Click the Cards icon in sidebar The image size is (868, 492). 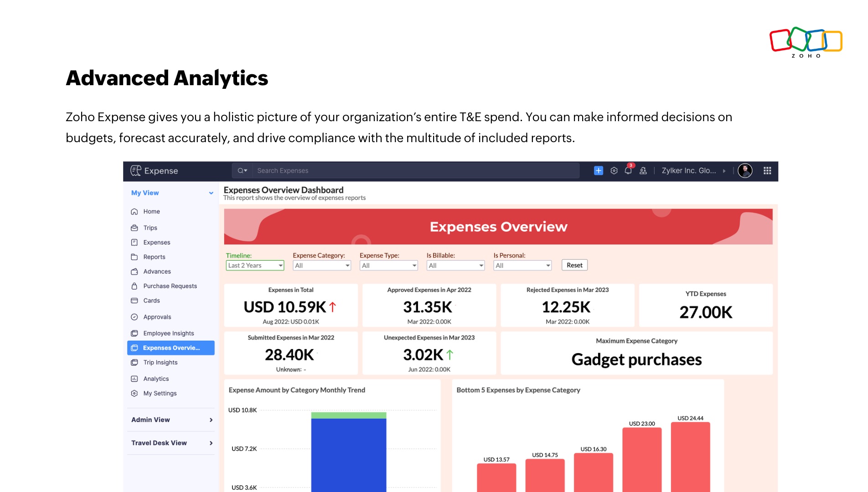click(x=134, y=300)
